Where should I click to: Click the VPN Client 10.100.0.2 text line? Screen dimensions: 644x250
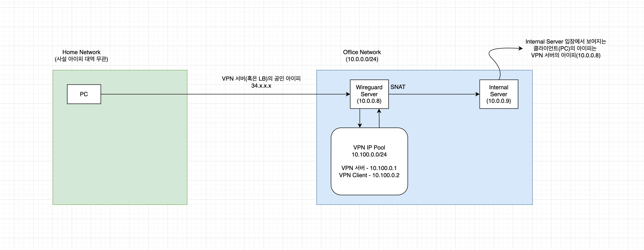(369, 175)
